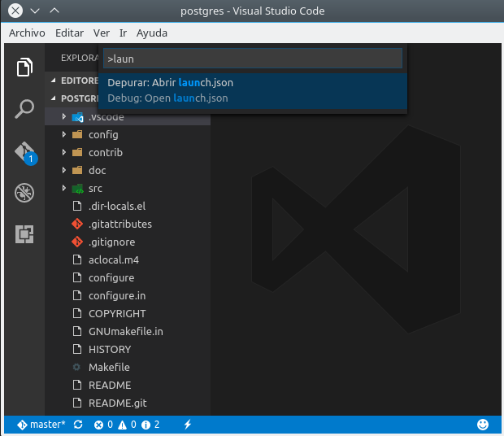504x436 pixels.
Task: Expand the contrib folder
Action: pos(105,153)
